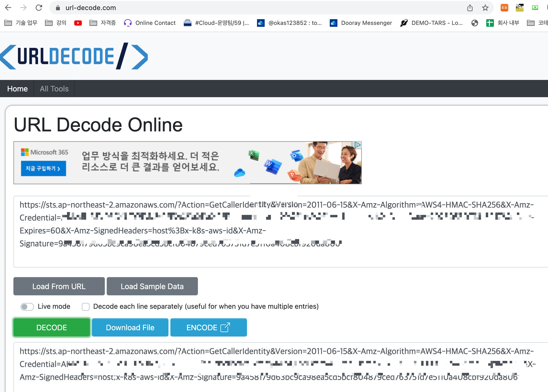Click the orange EX extension icon

[504, 8]
